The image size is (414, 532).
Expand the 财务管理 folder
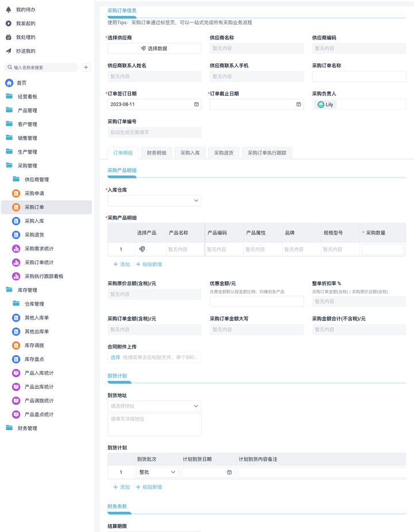9,428
